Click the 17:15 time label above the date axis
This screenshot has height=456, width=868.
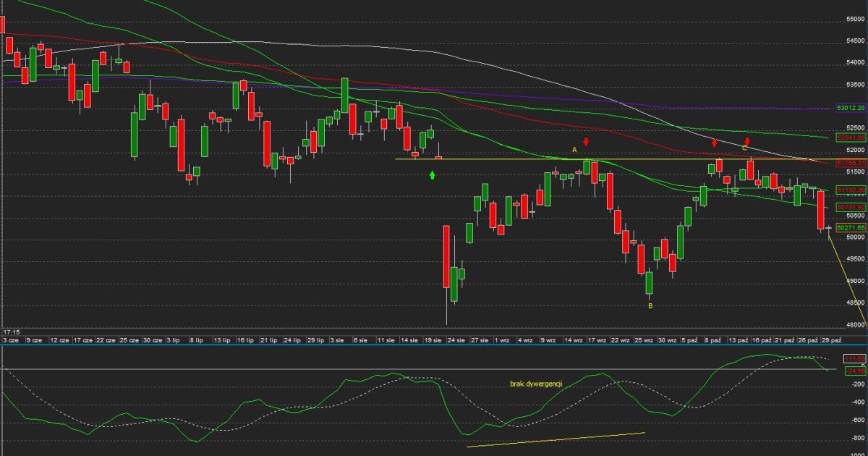tap(10, 330)
